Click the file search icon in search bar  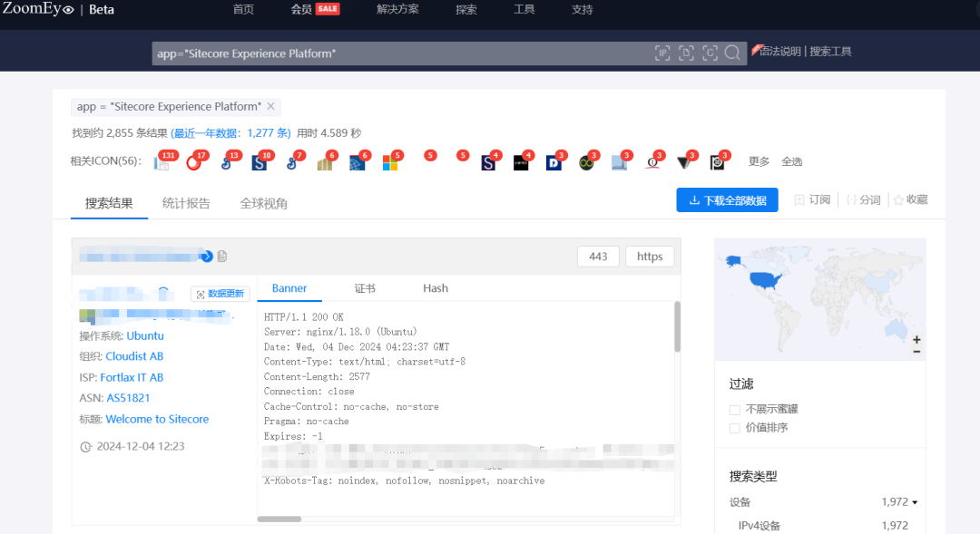(686, 53)
